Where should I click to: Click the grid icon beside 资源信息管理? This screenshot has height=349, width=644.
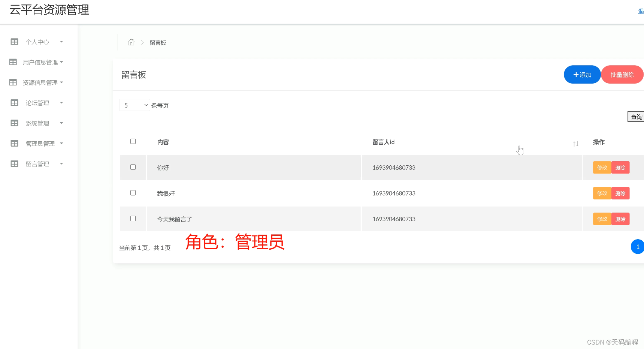click(x=13, y=82)
